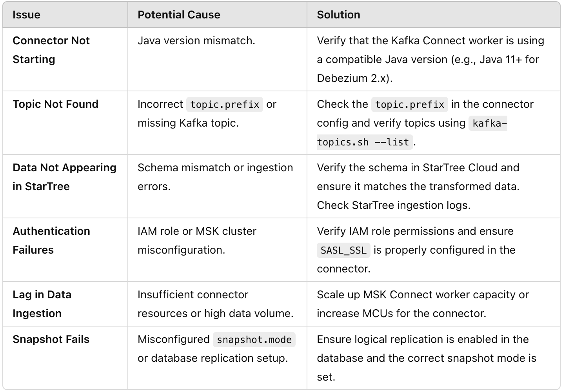Select the Connector Not Starting cell
Screen dimensions: 563x392
[x=51, y=50]
